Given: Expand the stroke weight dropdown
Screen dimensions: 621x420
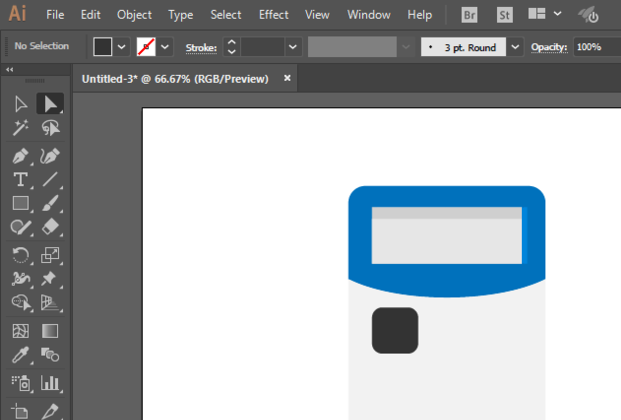Looking at the screenshot, I should 293,47.
